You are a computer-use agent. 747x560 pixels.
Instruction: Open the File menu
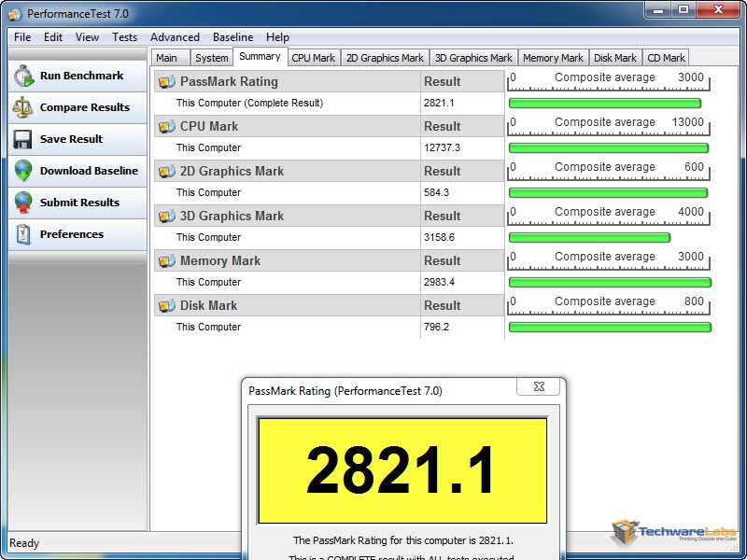point(22,37)
